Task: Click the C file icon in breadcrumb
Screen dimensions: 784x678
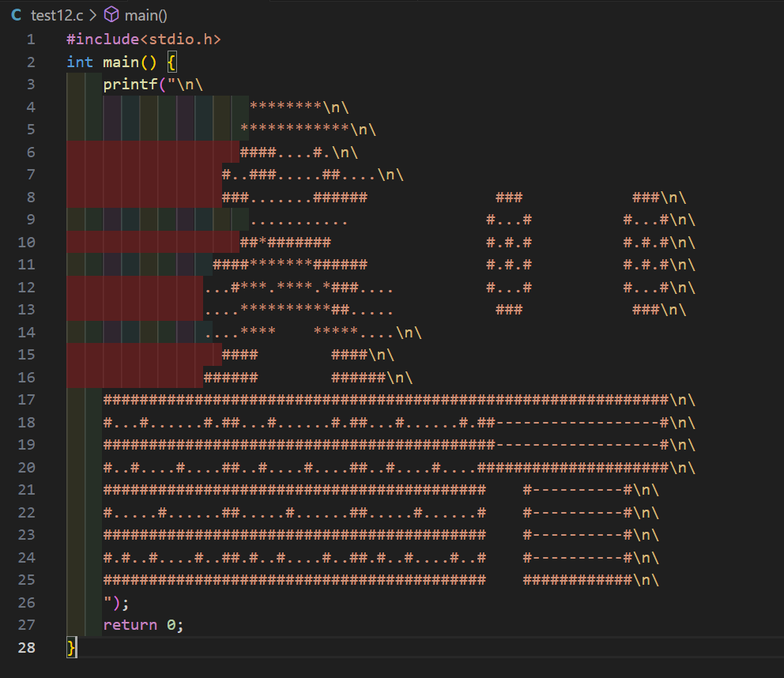Action: [x=17, y=15]
